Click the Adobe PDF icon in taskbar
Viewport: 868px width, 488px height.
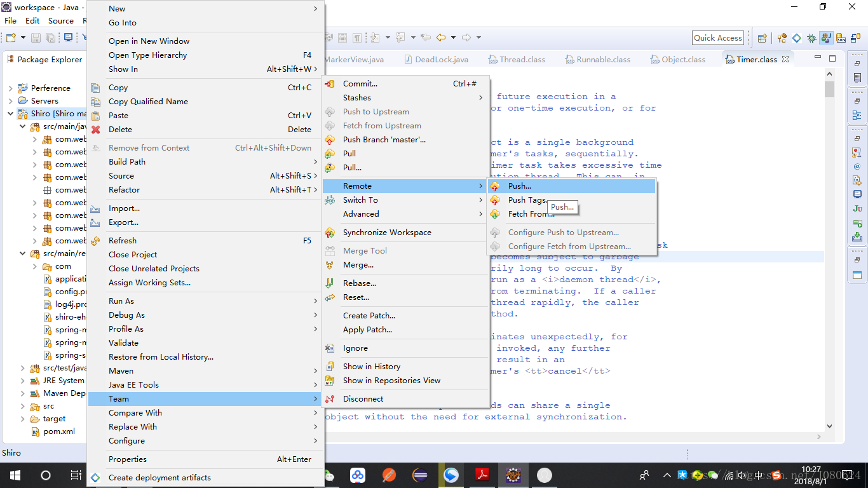(482, 475)
